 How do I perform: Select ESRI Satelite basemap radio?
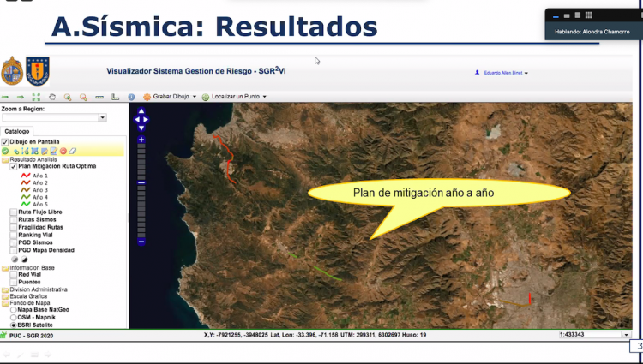click(x=14, y=325)
